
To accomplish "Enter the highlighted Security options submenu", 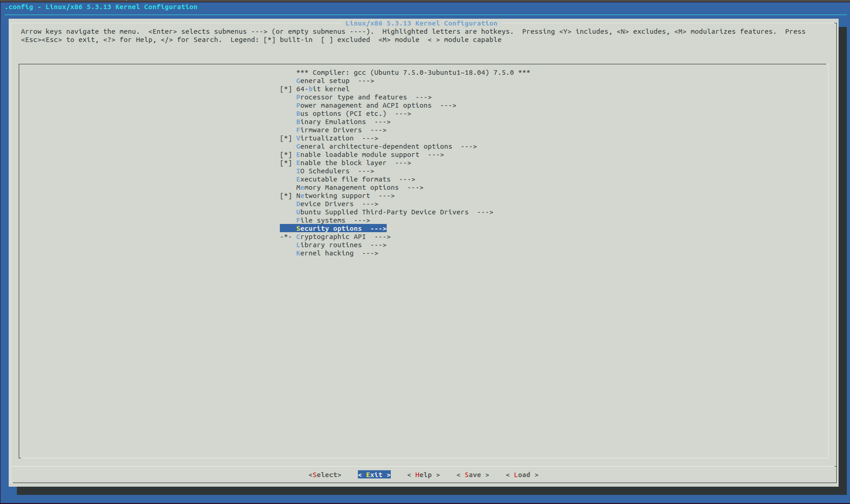I will (329, 229).
